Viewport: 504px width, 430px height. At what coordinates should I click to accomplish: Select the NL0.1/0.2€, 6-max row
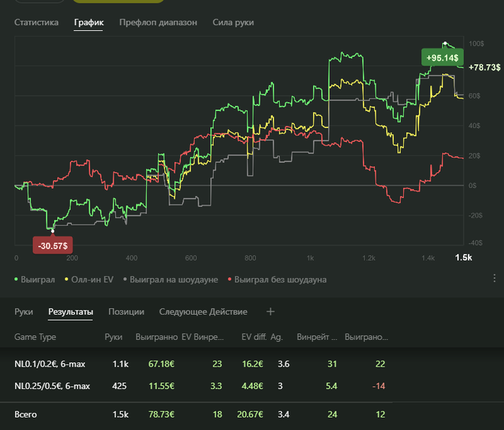point(53,364)
